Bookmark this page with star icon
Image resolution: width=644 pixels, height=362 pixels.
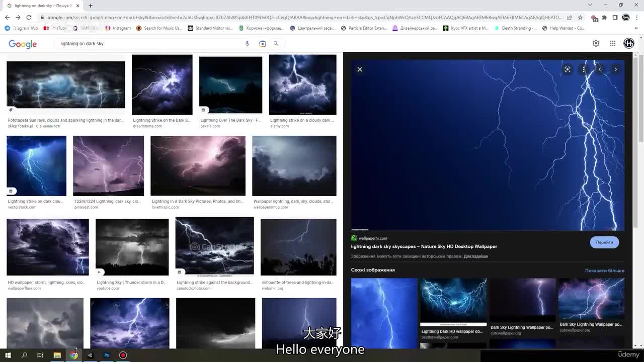[580, 17]
